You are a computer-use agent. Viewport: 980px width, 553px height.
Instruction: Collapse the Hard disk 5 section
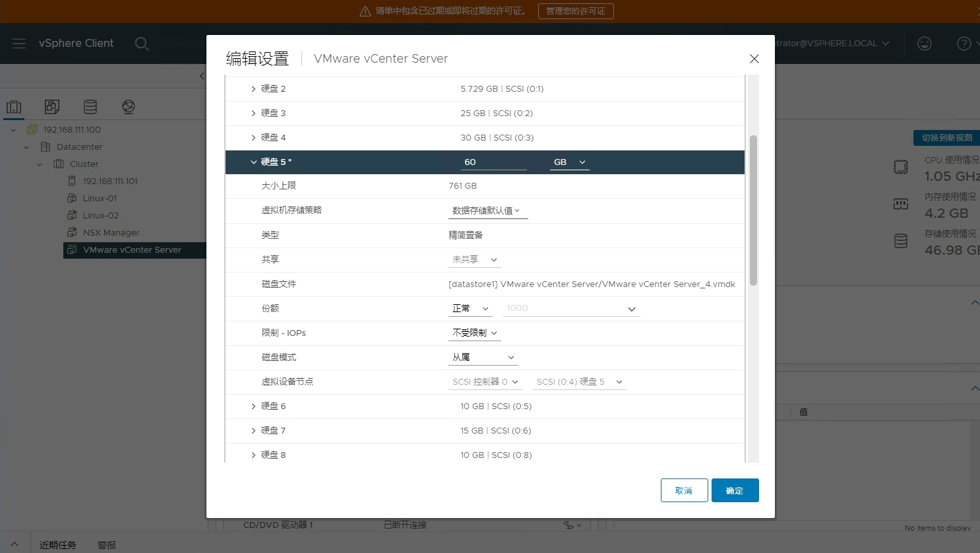coord(254,162)
